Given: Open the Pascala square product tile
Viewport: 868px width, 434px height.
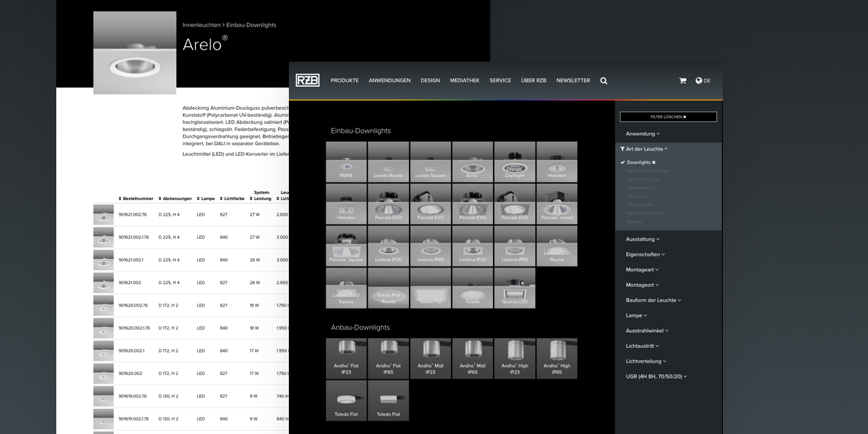Looking at the screenshot, I should click(x=346, y=245).
